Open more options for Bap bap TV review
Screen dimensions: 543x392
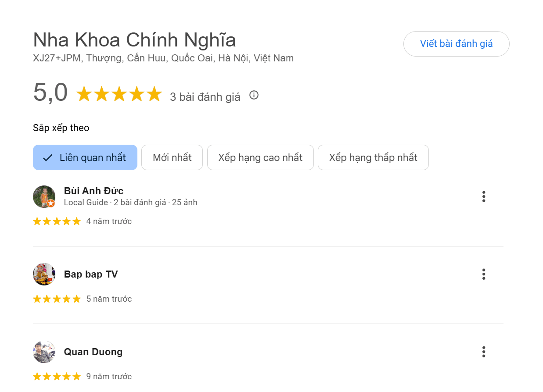coord(484,274)
